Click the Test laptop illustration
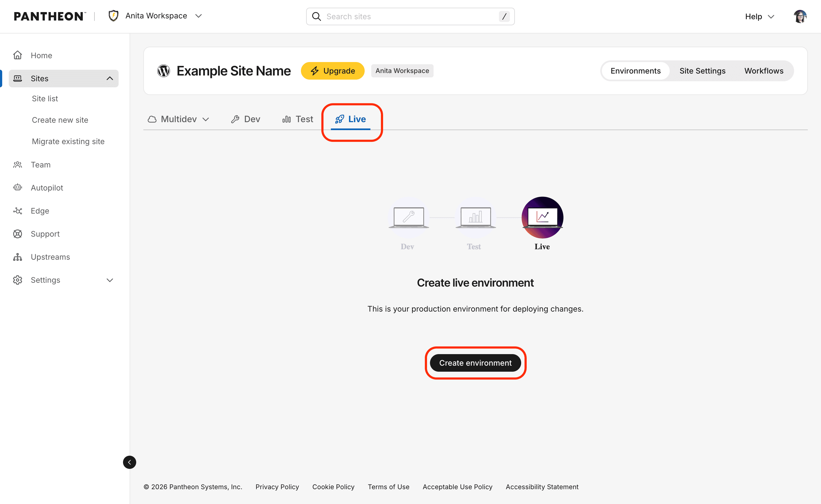The image size is (821, 504). tap(476, 217)
